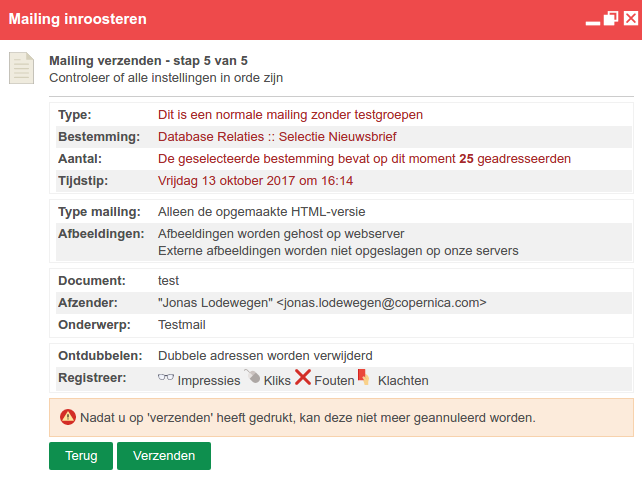
Task: Click 'Dubbele adressen worden verwijderd' text
Action: point(265,356)
